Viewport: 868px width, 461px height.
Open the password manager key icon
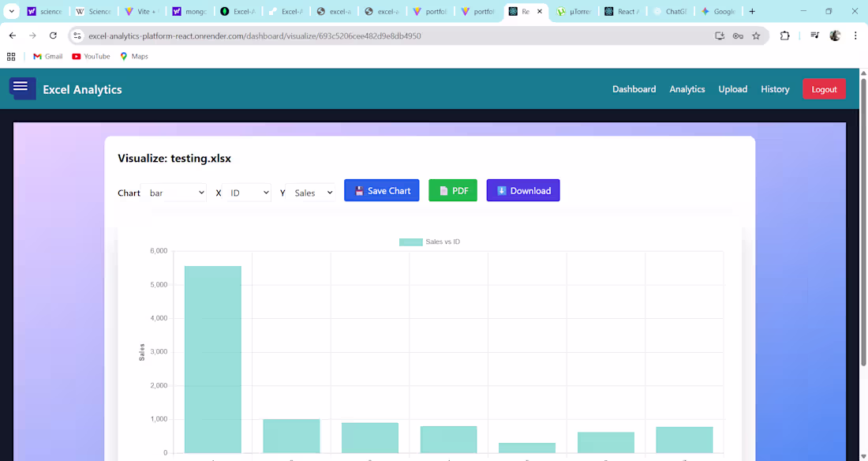tap(737, 36)
